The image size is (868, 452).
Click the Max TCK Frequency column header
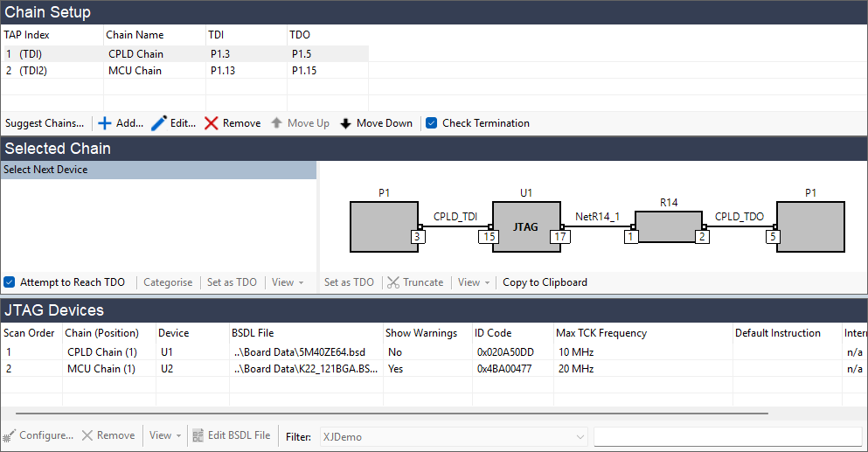[601, 333]
